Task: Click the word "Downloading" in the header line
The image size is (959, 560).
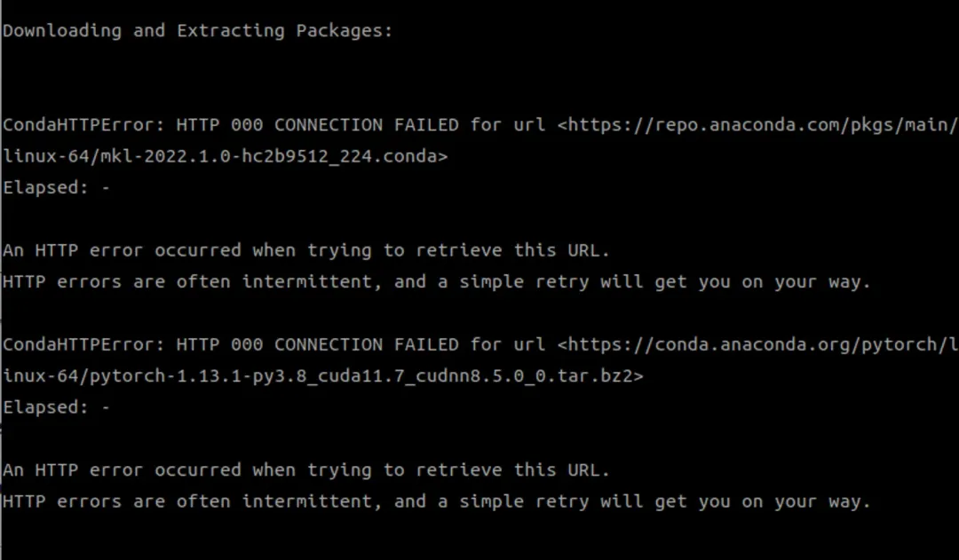Action: pyautogui.click(x=61, y=31)
